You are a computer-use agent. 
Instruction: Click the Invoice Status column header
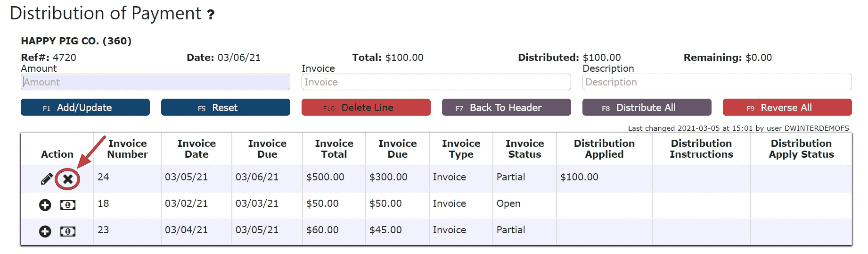point(524,149)
